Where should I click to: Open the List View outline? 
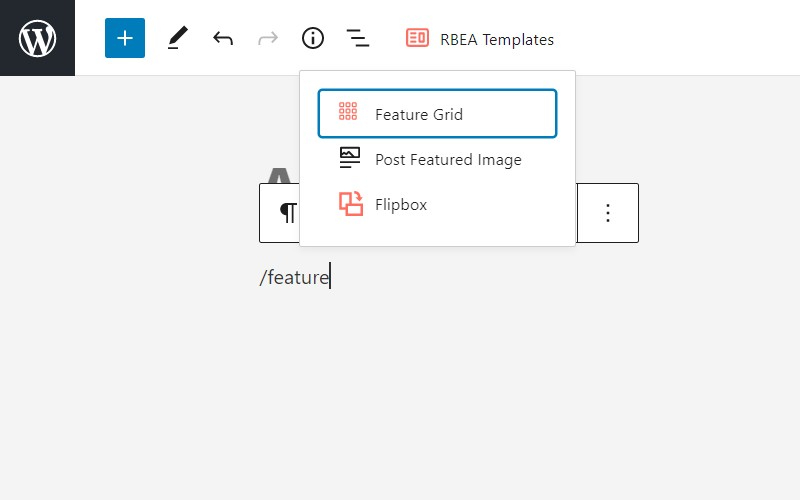click(357, 38)
